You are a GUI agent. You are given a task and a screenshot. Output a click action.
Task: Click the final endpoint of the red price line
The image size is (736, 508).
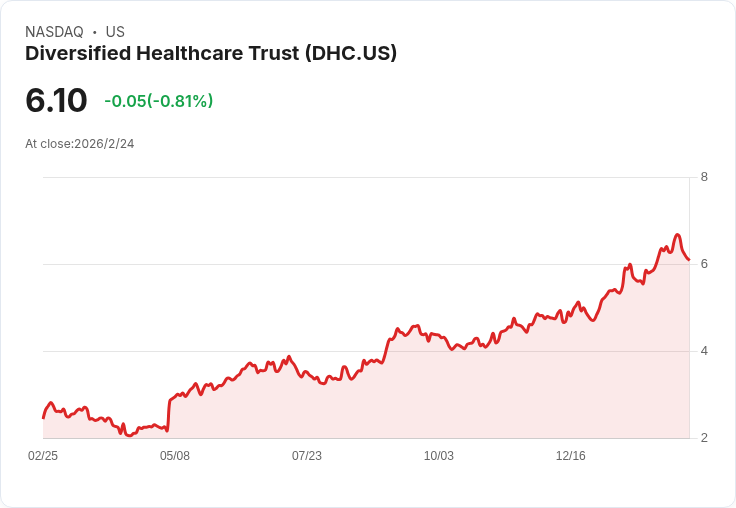coord(689,260)
